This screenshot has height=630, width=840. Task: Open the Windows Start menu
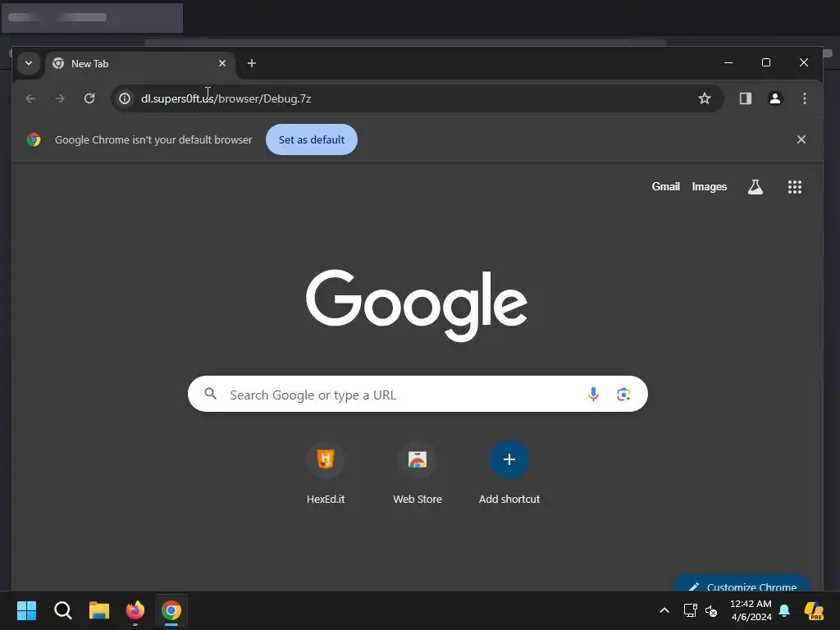[26, 610]
